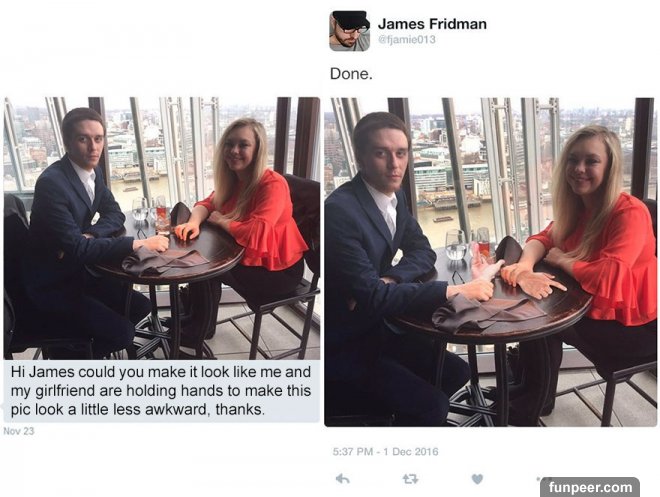The width and height of the screenshot is (660, 497).
Task: Click the "Done." tweet text
Action: [x=351, y=74]
